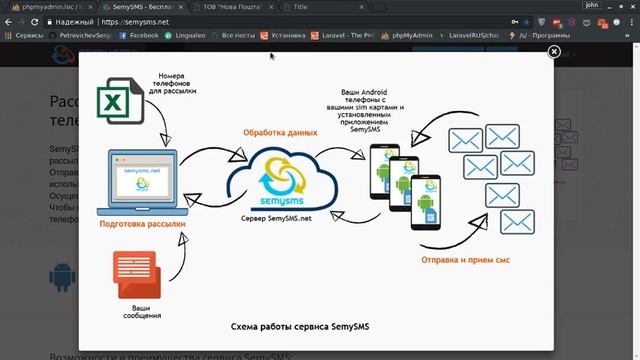The height and width of the screenshot is (360, 640).
Task: Open the Pocket extension icon
Action: (x=587, y=22)
